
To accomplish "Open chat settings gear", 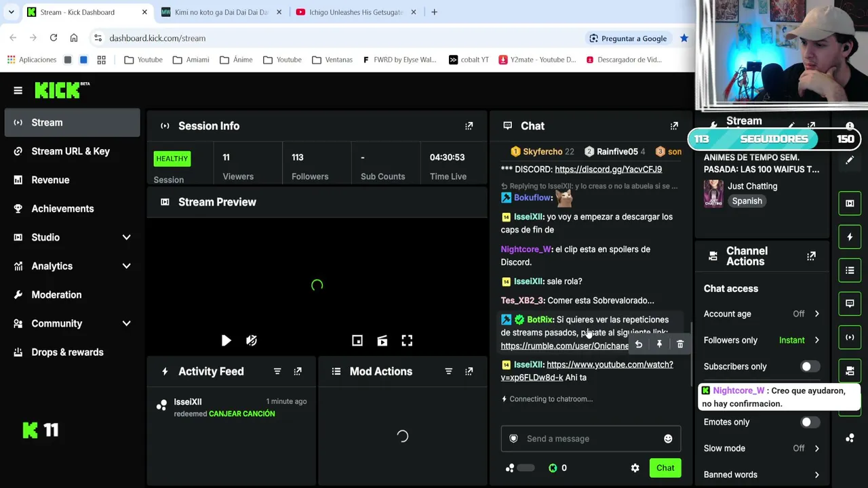I will (x=635, y=468).
